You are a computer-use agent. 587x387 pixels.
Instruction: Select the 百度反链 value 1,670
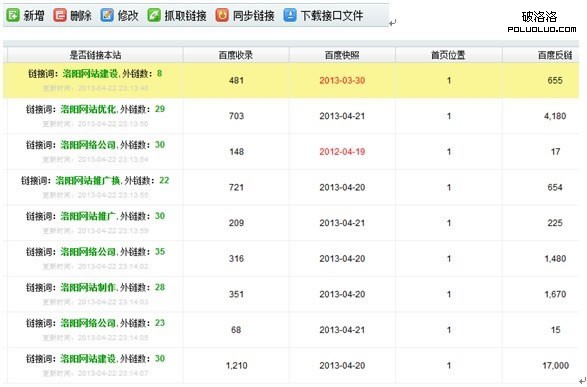click(555, 294)
